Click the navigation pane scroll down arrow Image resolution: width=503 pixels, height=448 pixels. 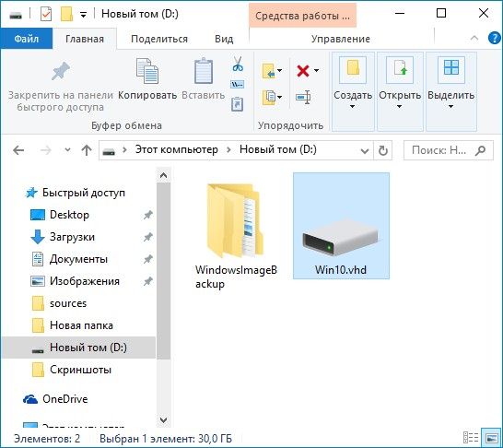(x=163, y=419)
